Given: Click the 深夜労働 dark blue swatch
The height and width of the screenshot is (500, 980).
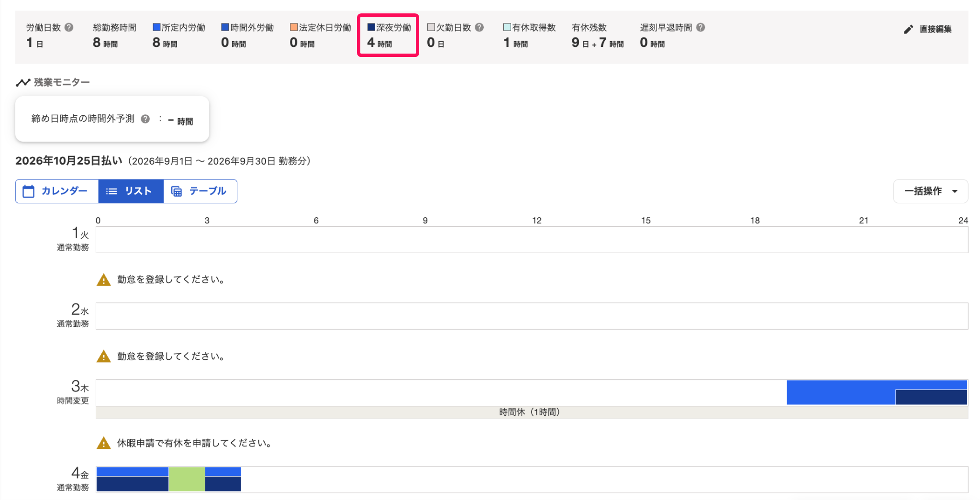Looking at the screenshot, I should 371,27.
